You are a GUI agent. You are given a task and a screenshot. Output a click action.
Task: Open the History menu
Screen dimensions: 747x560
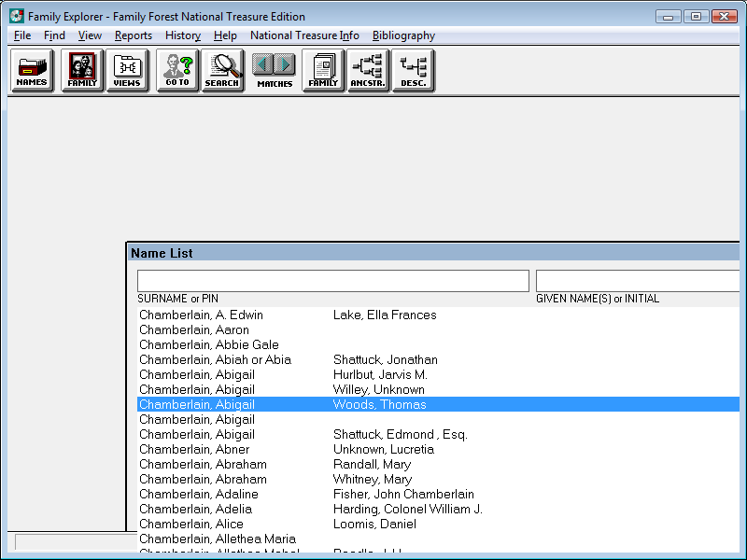pyautogui.click(x=183, y=35)
